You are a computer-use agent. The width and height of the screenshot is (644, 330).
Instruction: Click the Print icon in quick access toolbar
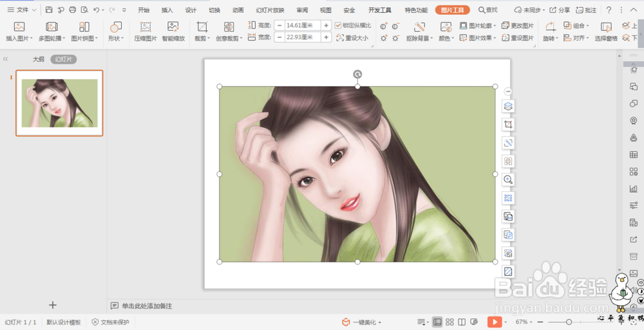tap(73, 10)
